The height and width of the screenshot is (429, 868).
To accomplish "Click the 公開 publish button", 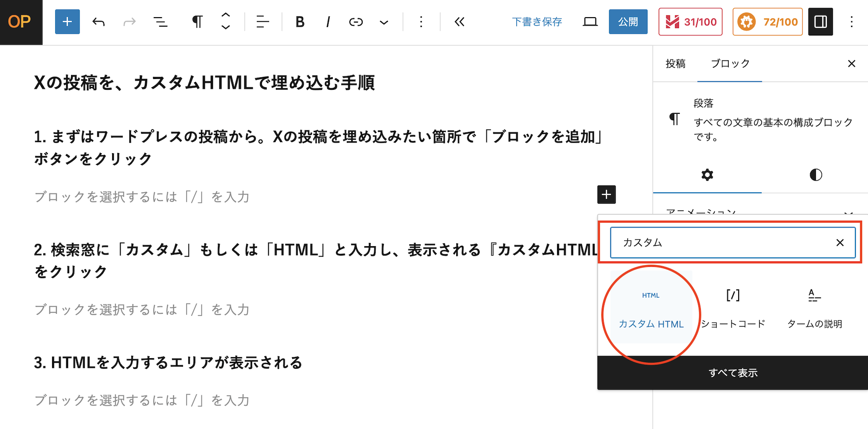I will pyautogui.click(x=628, y=22).
